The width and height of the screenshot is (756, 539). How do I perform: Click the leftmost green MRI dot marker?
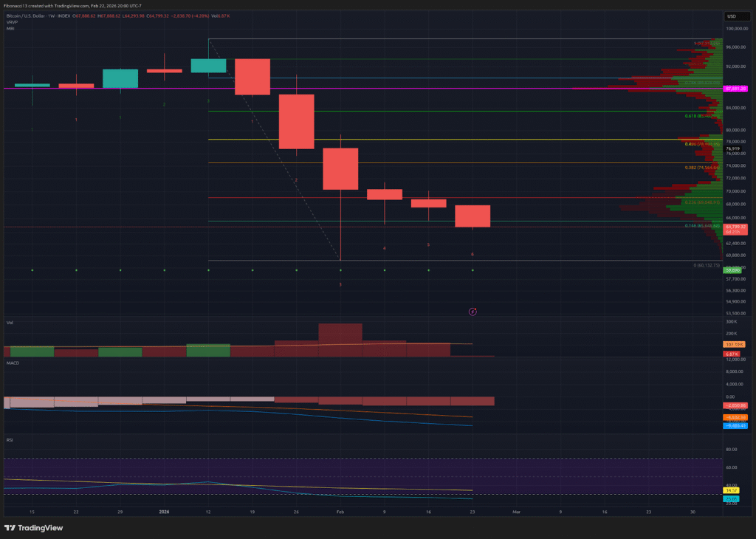(32, 270)
